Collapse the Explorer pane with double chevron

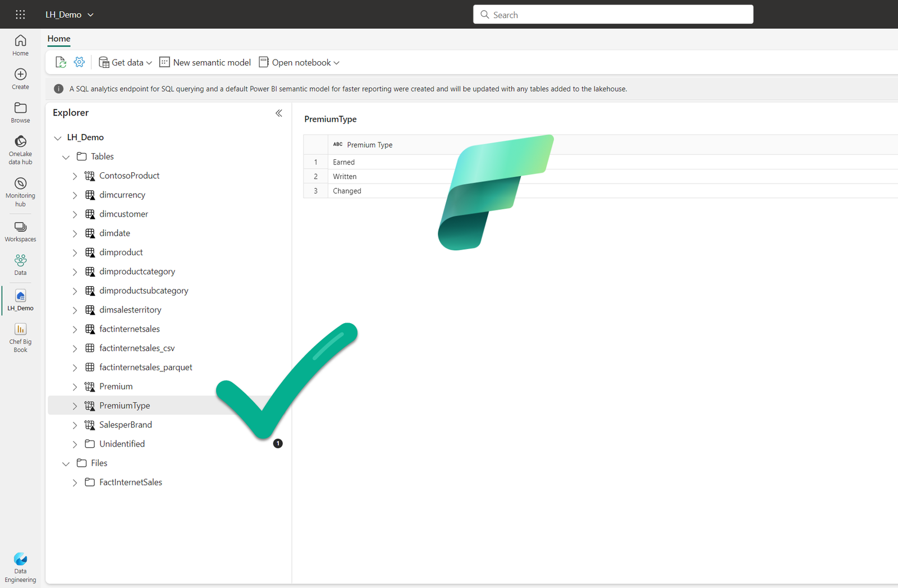tap(279, 113)
